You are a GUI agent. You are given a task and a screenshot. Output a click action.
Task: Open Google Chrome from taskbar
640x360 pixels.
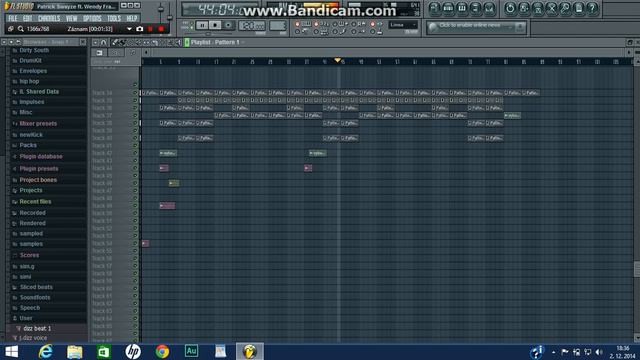162,351
